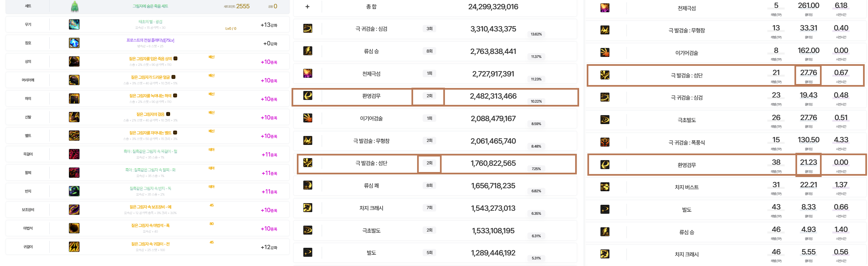
Task: Click the 귀걸이 earring item icon
Action: coord(74,247)
